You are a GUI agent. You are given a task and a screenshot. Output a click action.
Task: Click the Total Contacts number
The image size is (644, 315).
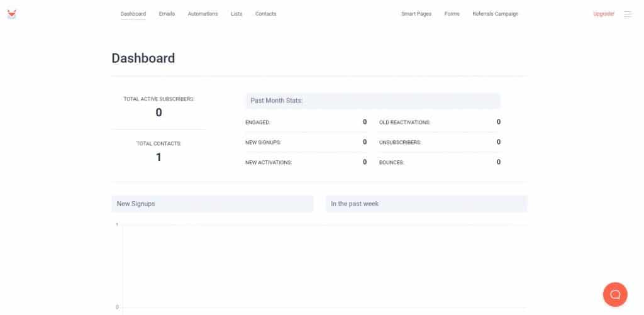[x=158, y=157]
